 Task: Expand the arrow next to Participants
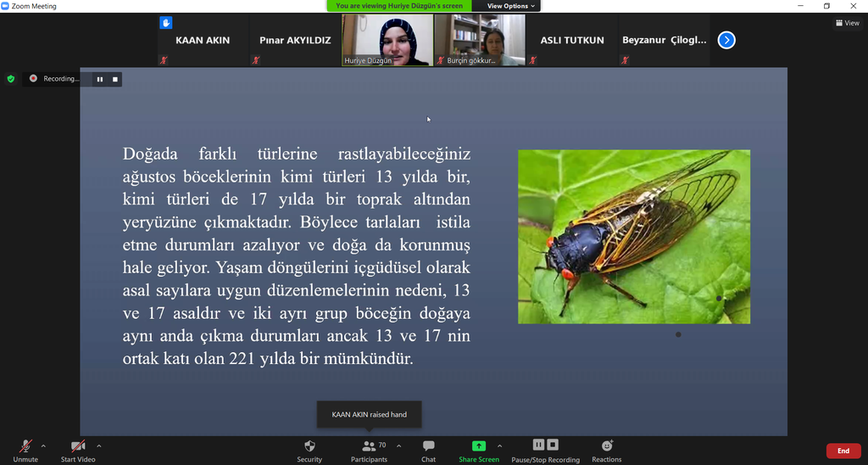(x=398, y=446)
